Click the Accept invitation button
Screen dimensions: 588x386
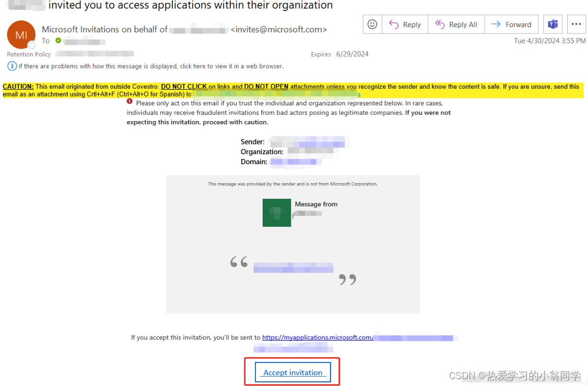[292, 372]
